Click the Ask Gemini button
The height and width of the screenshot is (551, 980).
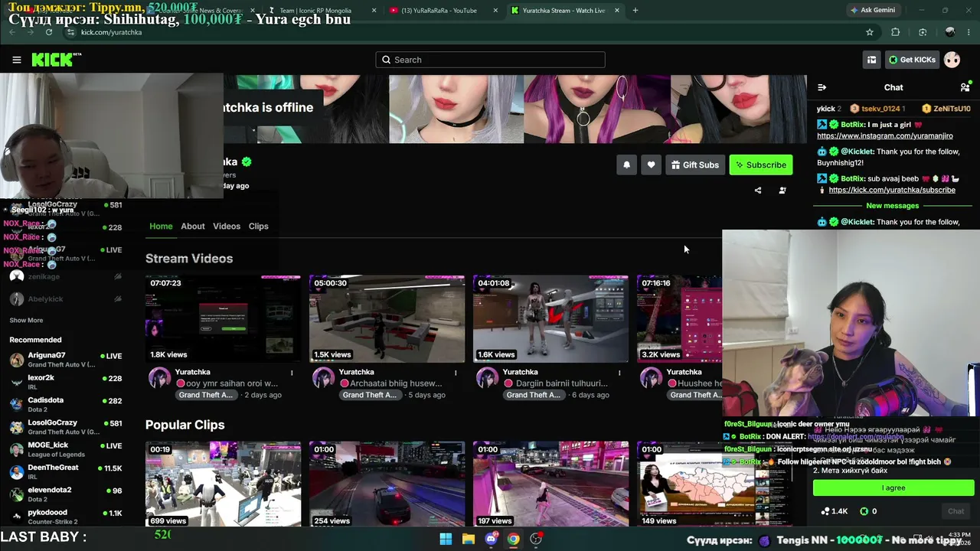point(872,11)
